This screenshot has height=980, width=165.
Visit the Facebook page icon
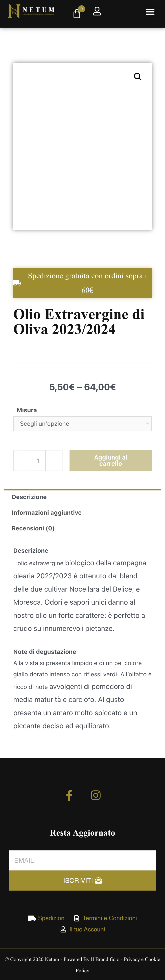point(70,795)
